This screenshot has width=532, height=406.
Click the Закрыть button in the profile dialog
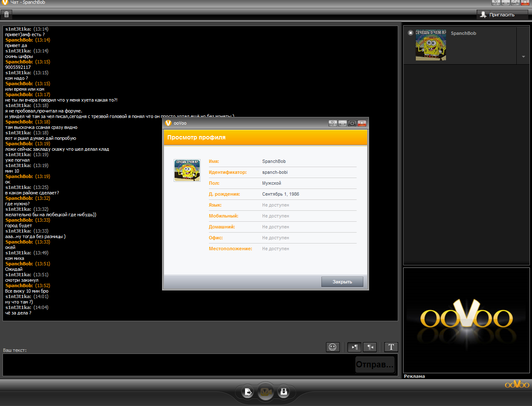tap(342, 282)
